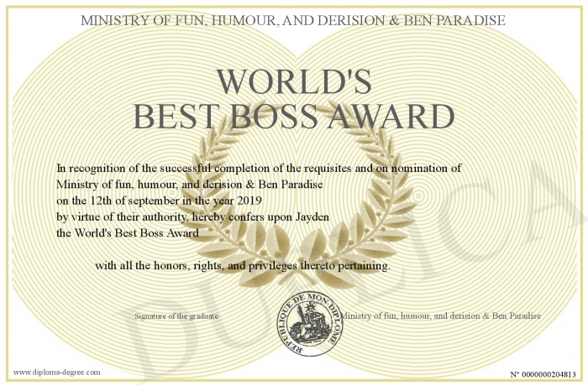Click the BEST BOSS AWARD title line
This screenshot has width=588, height=386.
pos(294,116)
